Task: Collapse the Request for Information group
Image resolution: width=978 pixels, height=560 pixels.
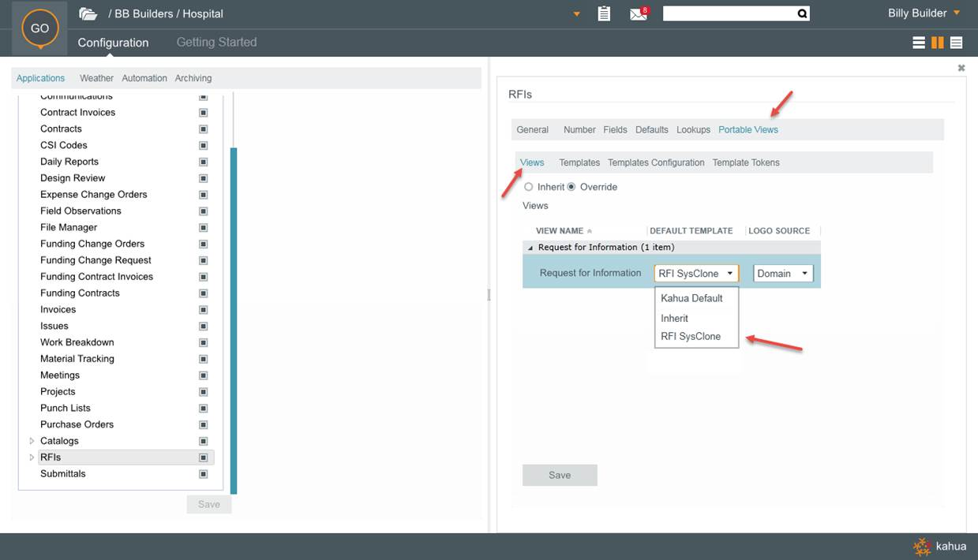Action: tap(530, 248)
